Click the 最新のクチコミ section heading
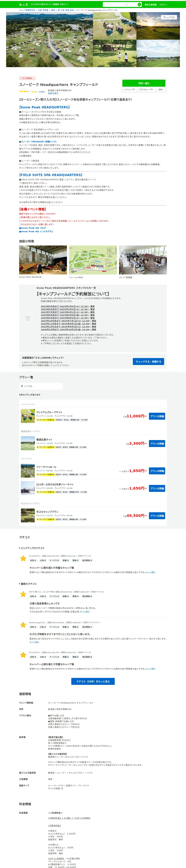This screenshot has height=868, width=186. click(x=28, y=584)
